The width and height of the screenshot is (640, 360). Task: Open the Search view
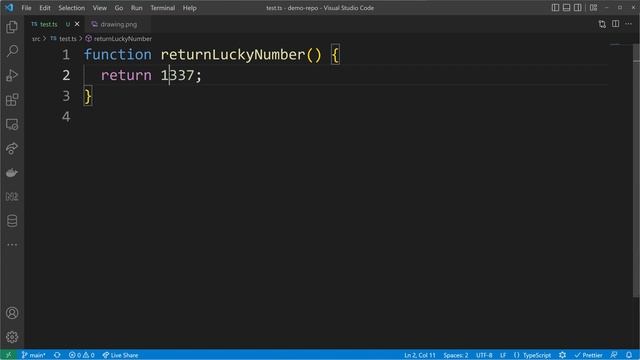coord(12,51)
